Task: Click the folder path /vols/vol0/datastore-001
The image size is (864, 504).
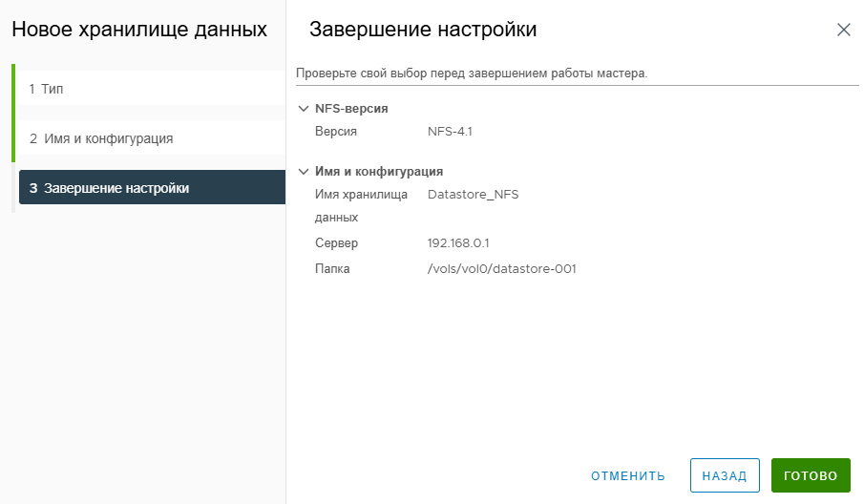Action: pos(501,269)
